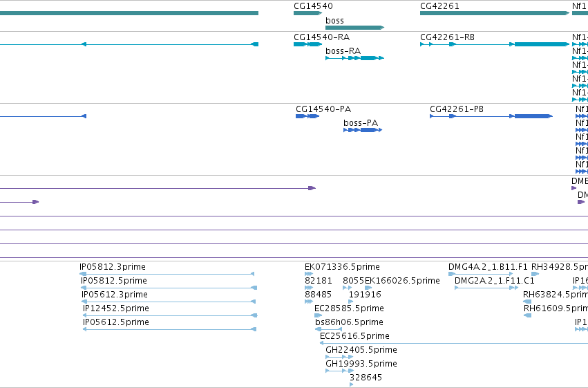Click the 88485 feature label
Screen dimensions: 588x388
319,295
